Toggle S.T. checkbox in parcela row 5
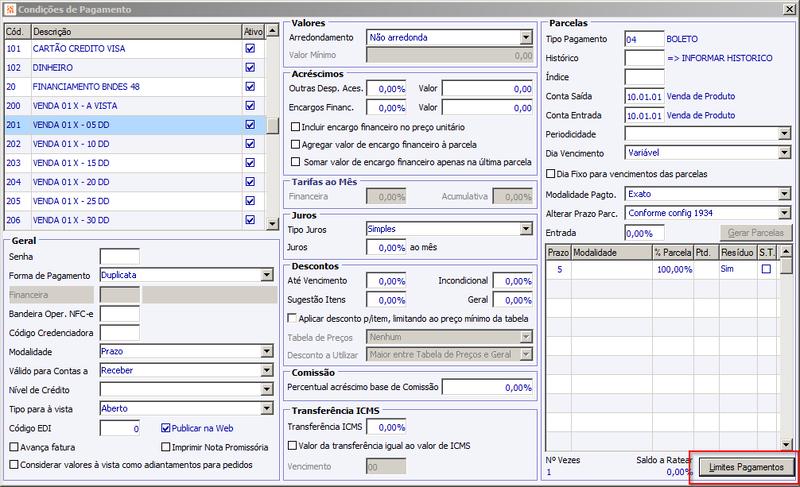This screenshot has width=800, height=487. (x=766, y=269)
